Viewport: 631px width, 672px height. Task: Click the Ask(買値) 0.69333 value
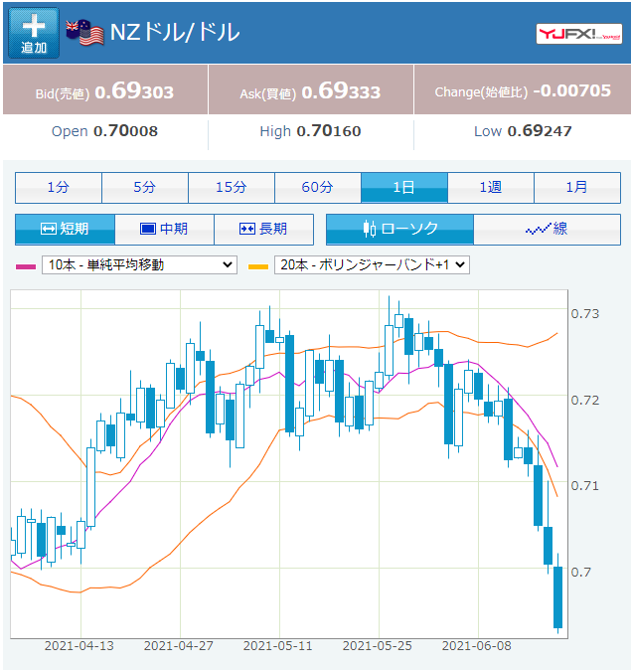click(341, 91)
